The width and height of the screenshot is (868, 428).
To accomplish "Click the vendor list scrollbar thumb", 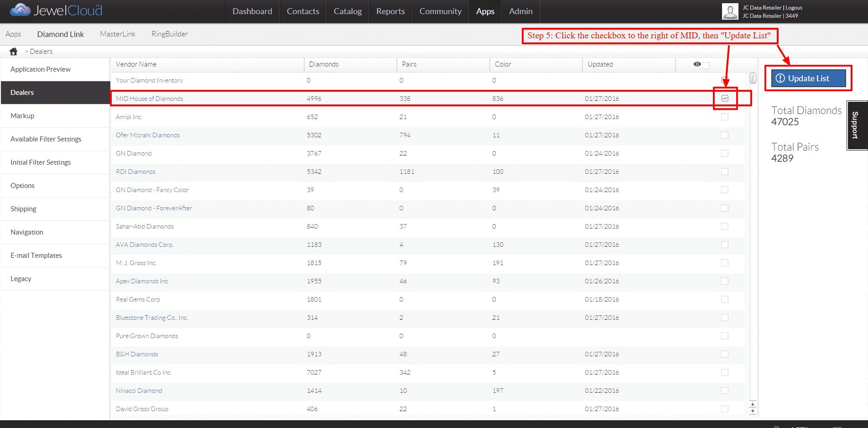I will point(753,78).
